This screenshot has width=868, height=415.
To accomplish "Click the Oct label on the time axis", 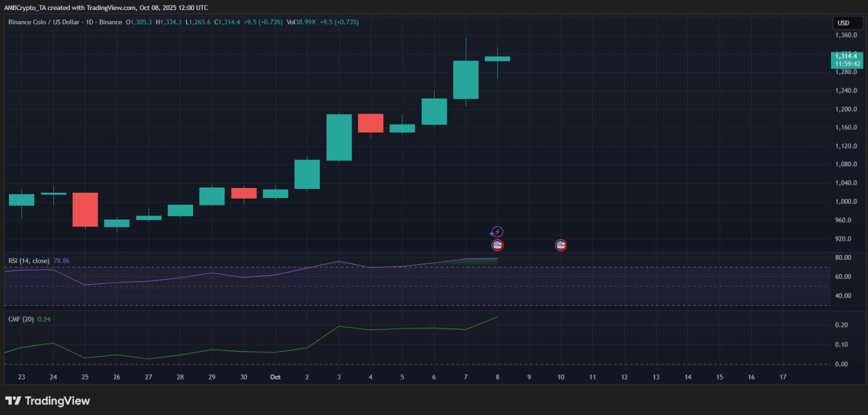I will tap(275, 377).
